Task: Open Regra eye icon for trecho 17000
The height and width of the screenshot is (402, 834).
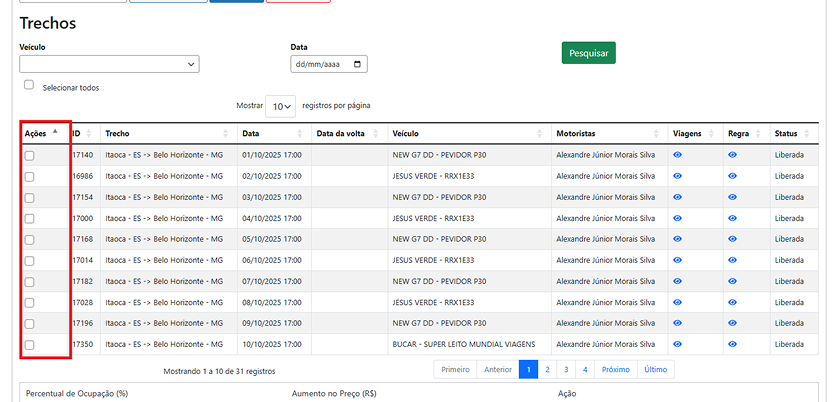Action: click(732, 218)
